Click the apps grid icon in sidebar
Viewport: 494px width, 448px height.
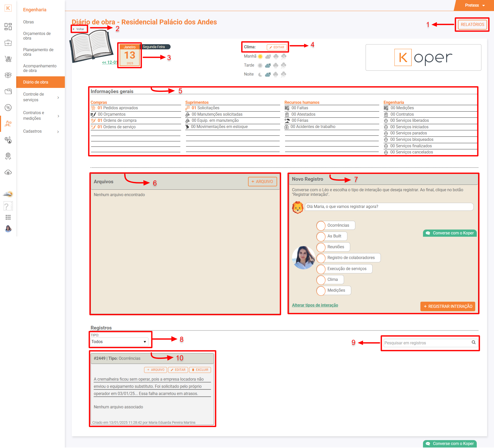8,217
